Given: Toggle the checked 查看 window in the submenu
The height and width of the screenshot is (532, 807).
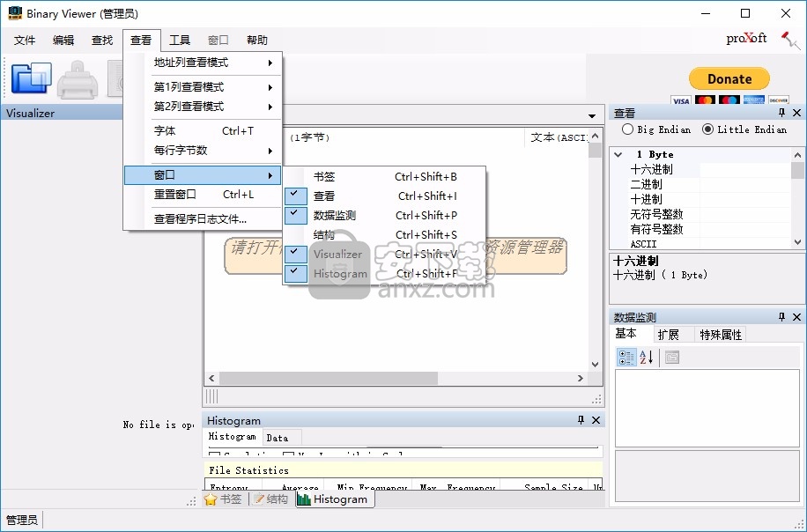Looking at the screenshot, I should pos(384,196).
